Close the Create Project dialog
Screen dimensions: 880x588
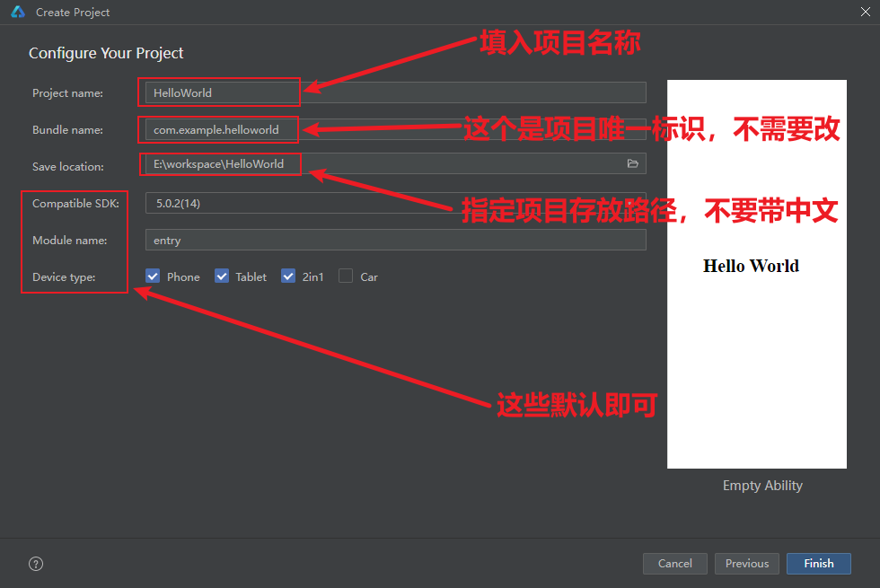click(x=866, y=12)
